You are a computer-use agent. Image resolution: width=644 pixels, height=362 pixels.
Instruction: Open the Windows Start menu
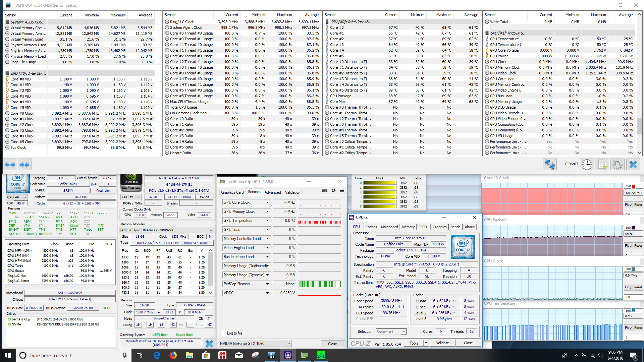click(x=8, y=355)
